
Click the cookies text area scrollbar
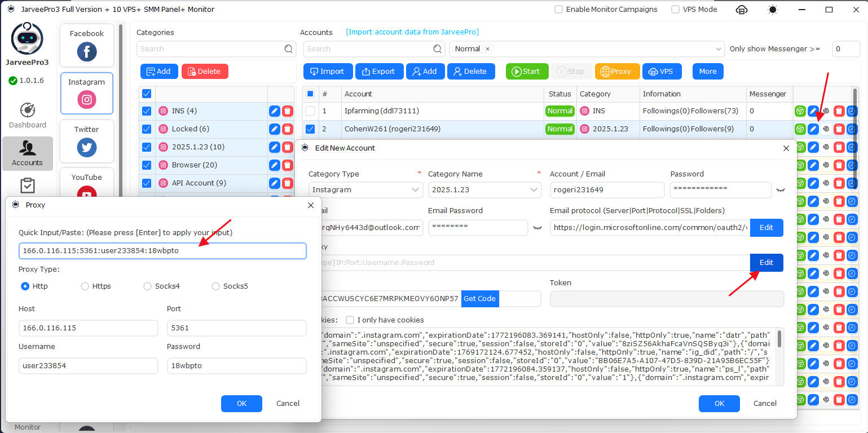[779, 338]
